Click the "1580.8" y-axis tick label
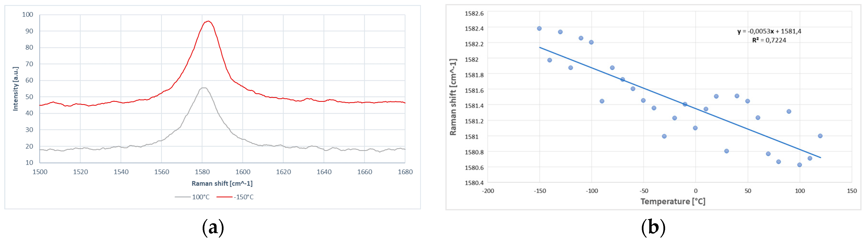The width and height of the screenshot is (868, 242). (474, 152)
